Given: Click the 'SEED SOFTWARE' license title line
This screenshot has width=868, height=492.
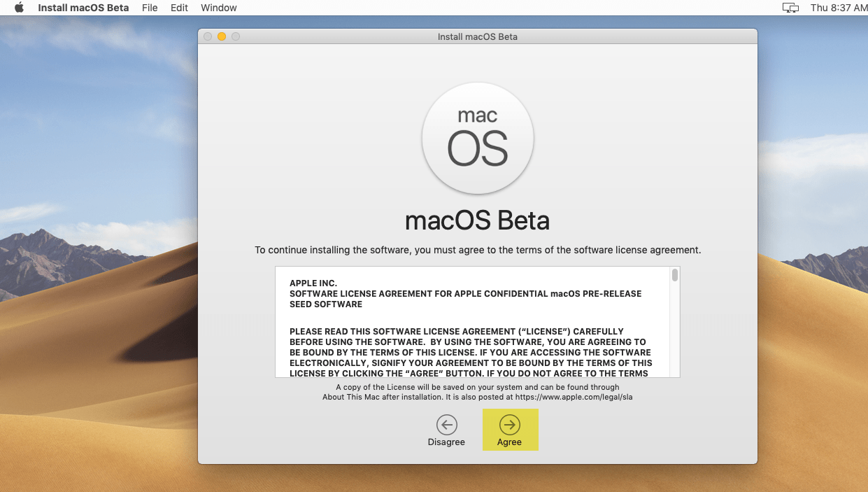Looking at the screenshot, I should coord(326,304).
